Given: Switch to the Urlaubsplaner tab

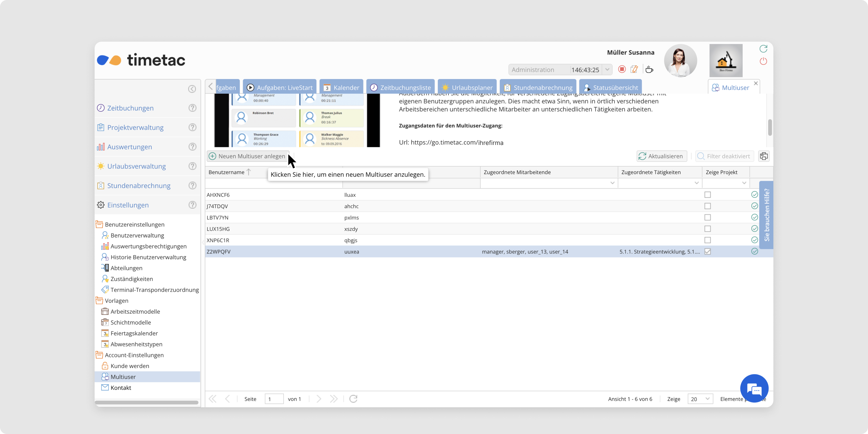Looking at the screenshot, I should pyautogui.click(x=467, y=88).
